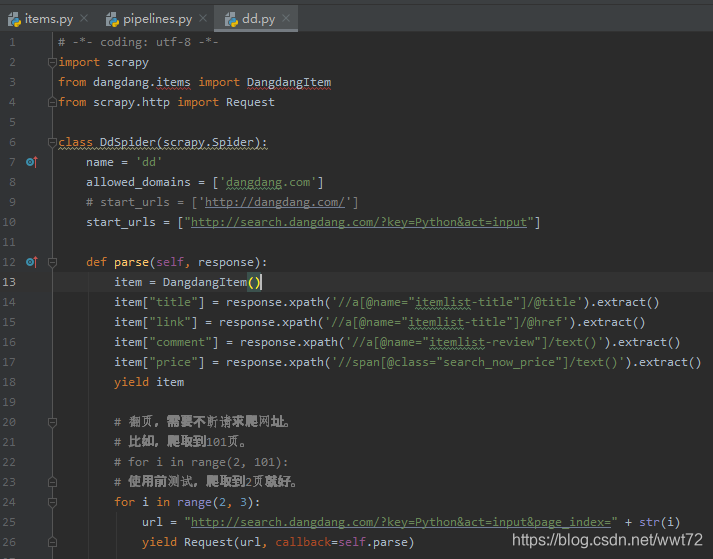
Task: Collapse the for loop fold at line 24
Action: (52, 502)
